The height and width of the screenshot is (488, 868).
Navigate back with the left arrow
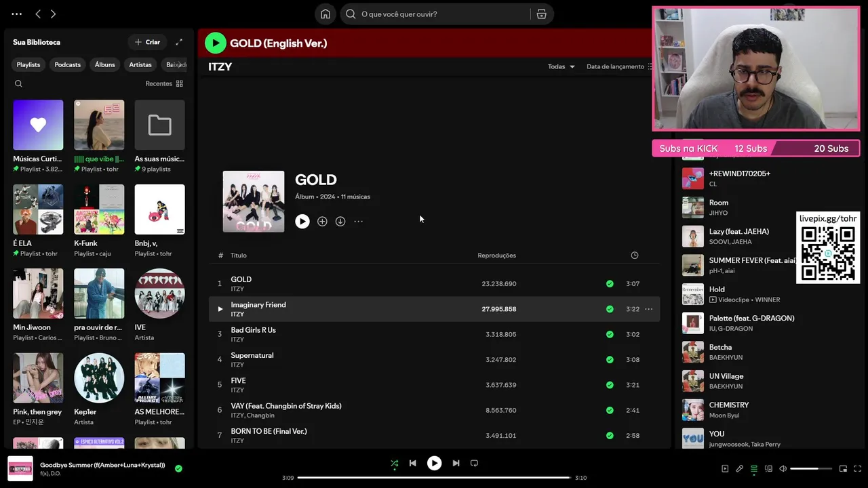point(38,14)
